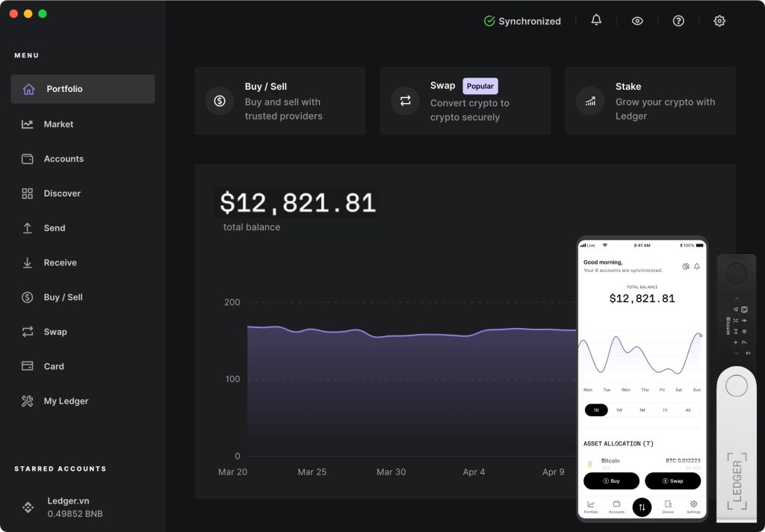Screen dimensions: 765x532
Task: Click the 'total balance' label under the amount
Action: [x=252, y=227]
